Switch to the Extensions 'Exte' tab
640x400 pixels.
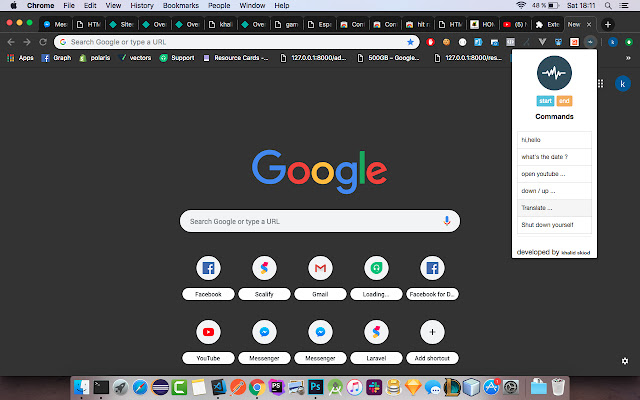[548, 24]
